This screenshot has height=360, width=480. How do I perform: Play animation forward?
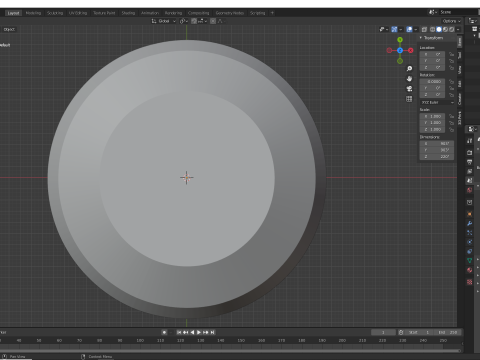point(199,332)
